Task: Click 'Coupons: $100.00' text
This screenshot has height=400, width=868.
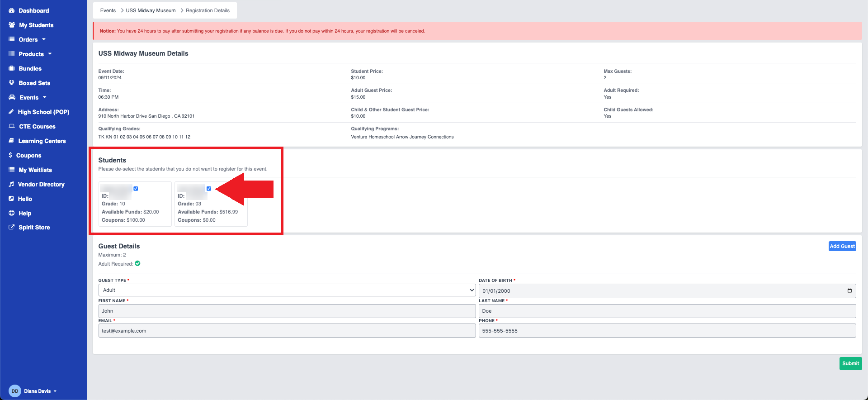Action: coord(123,220)
